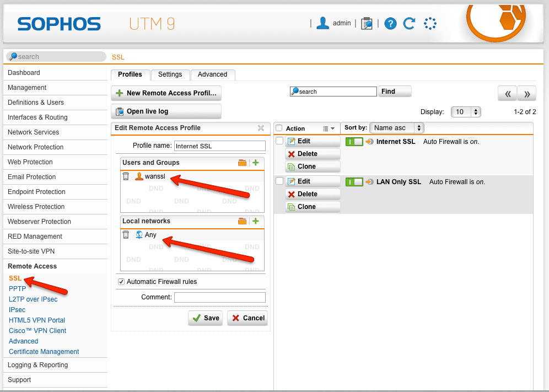Screen dimensions: 549x392
Task: Click Open live log button
Action: point(166,111)
